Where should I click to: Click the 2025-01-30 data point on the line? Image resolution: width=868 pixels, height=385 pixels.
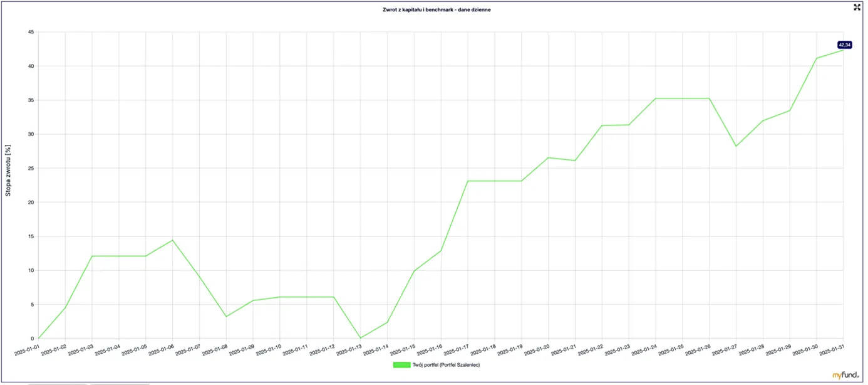point(817,58)
